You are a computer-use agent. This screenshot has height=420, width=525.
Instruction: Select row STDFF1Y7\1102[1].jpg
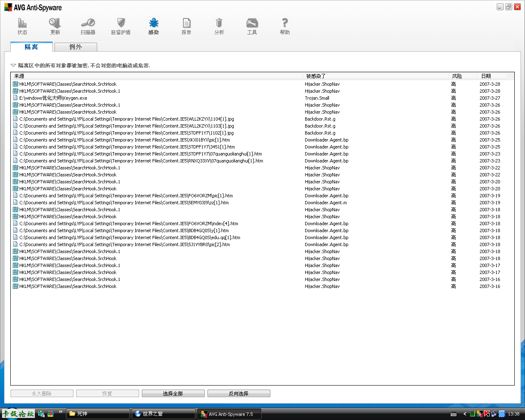(262, 133)
